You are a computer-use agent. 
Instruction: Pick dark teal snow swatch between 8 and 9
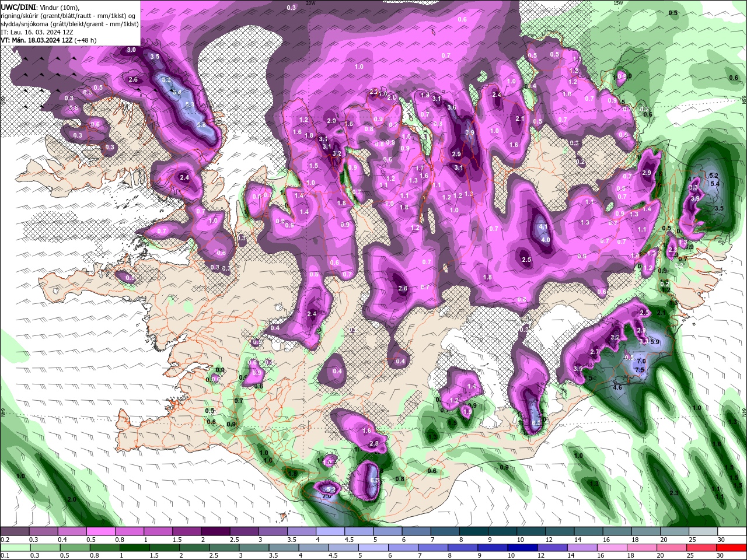474,531
